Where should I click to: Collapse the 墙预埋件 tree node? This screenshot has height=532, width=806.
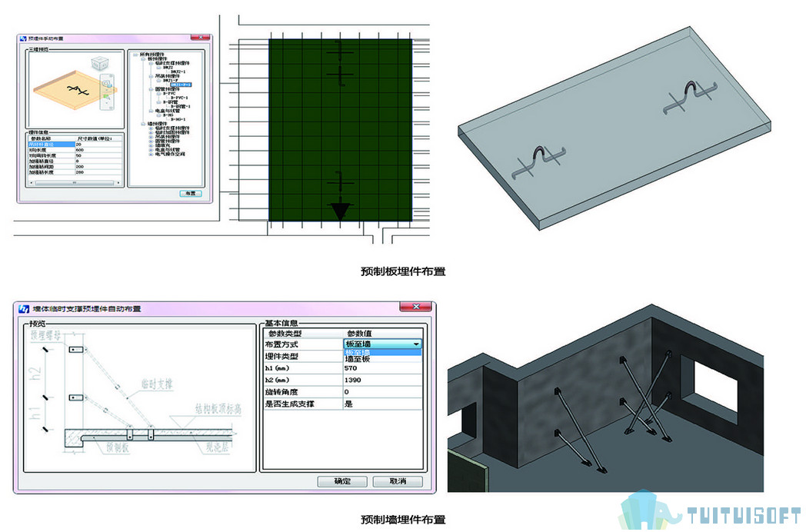coord(143,124)
